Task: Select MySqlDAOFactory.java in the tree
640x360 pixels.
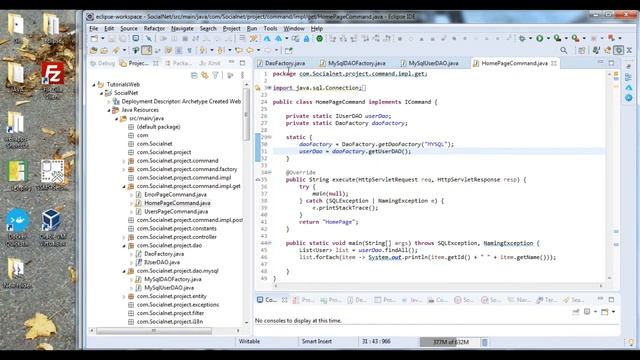Action: pos(173,280)
